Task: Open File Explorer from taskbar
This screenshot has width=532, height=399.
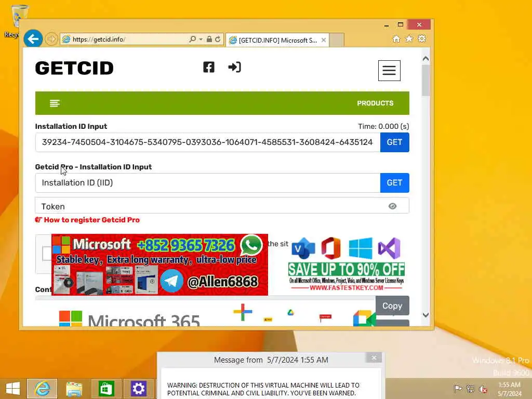Action: (74, 389)
